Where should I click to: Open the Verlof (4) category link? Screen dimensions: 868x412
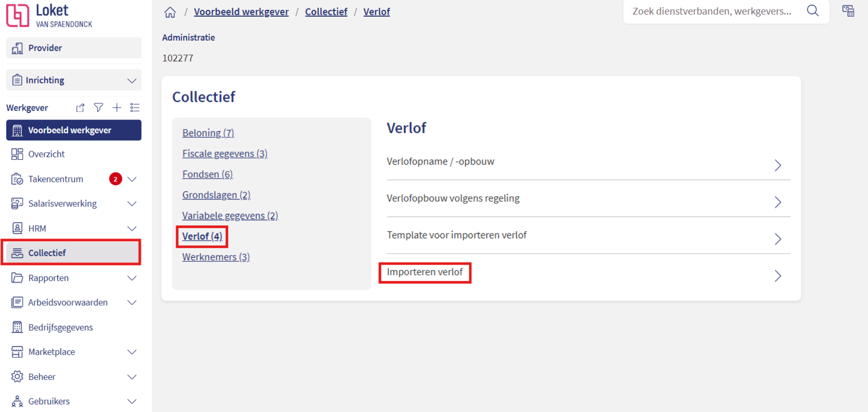click(202, 236)
